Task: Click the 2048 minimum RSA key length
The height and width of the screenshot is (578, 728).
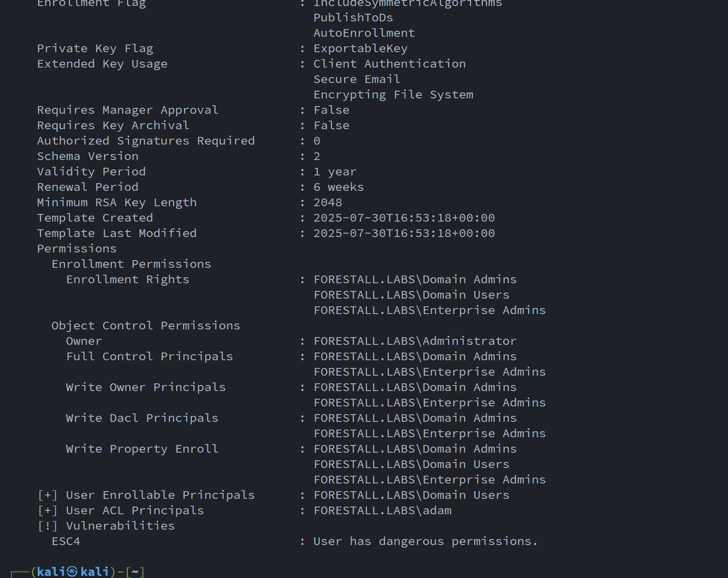Action: click(328, 202)
